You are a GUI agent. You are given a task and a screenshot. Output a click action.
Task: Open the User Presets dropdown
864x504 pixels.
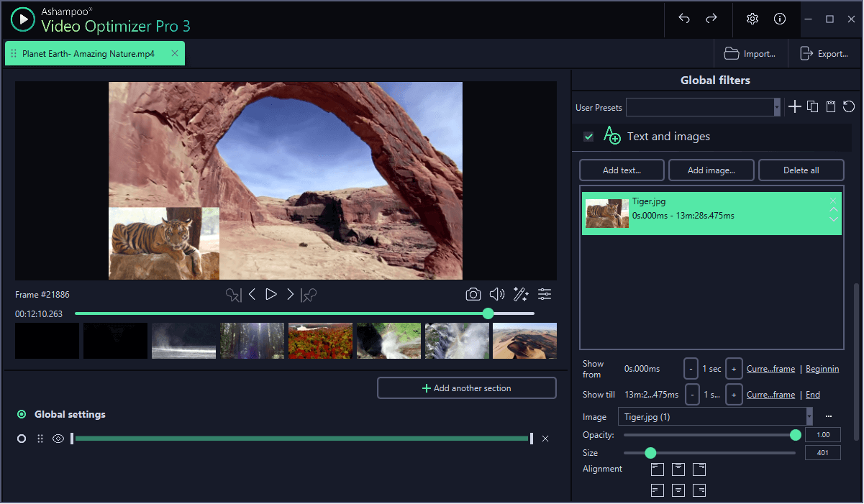pyautogui.click(x=778, y=106)
